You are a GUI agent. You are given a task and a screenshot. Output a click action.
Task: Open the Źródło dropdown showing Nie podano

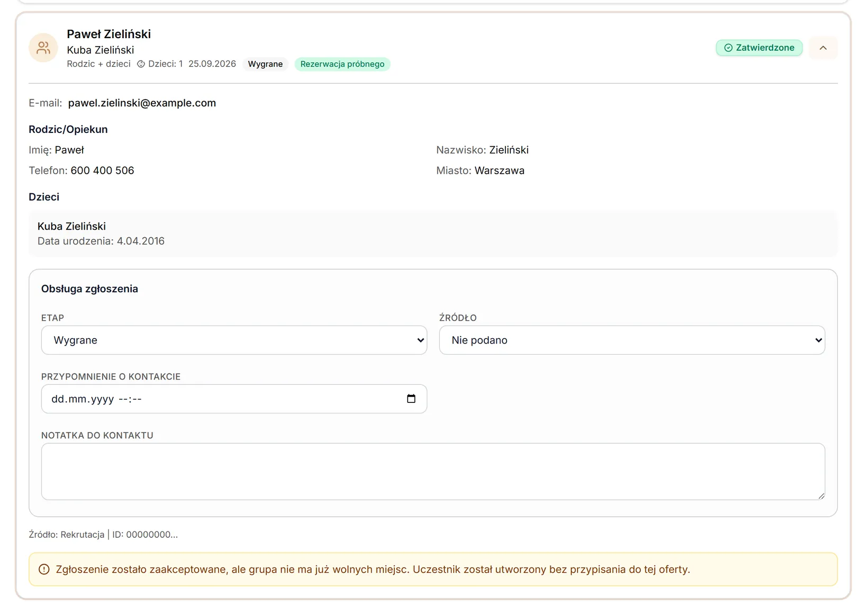pos(632,340)
